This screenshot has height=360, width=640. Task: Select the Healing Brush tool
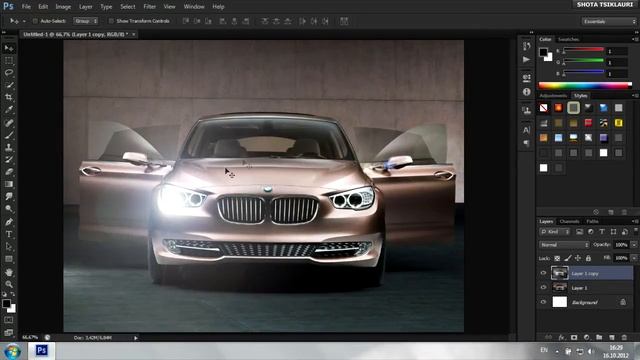point(9,122)
